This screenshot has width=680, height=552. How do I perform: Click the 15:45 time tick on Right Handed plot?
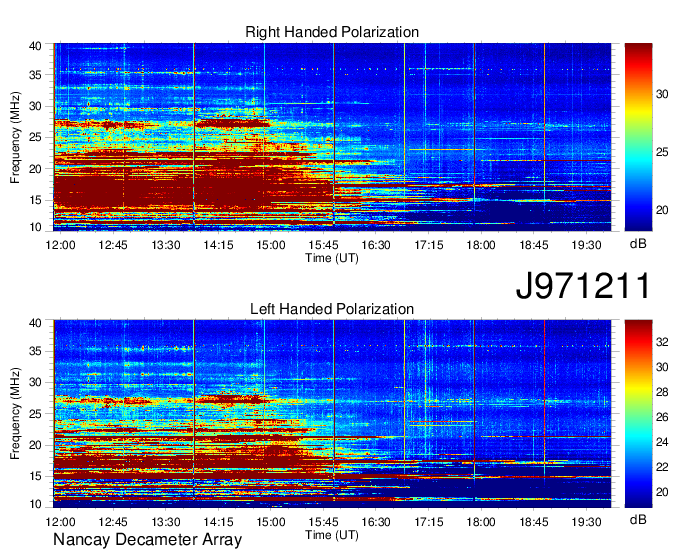tap(323, 245)
